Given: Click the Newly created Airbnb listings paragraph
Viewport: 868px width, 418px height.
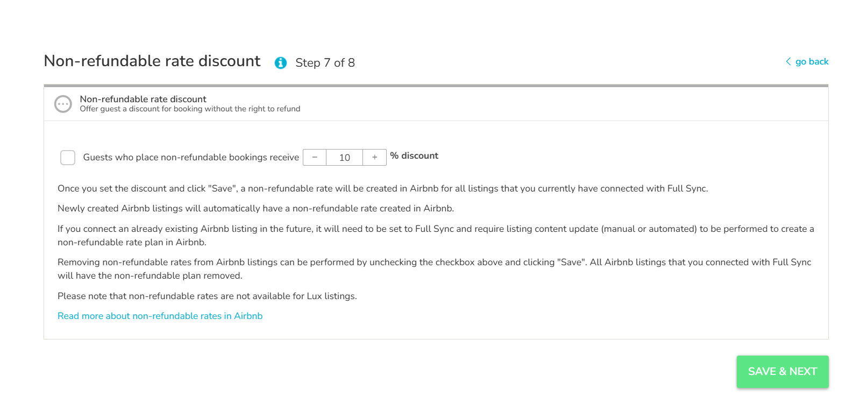Looking at the screenshot, I should point(256,208).
